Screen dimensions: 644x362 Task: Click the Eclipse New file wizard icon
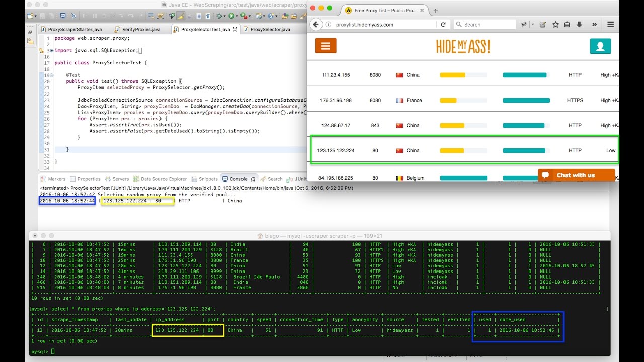tap(30, 17)
